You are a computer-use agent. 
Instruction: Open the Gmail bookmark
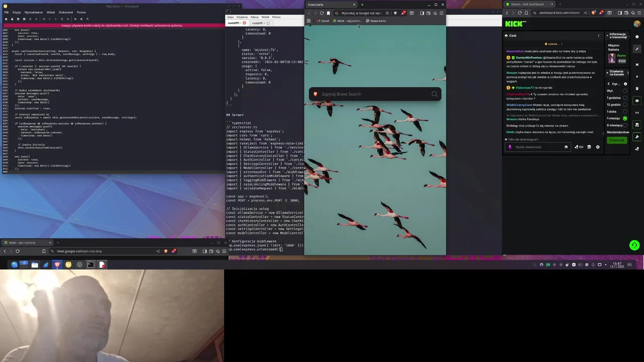click(323, 21)
